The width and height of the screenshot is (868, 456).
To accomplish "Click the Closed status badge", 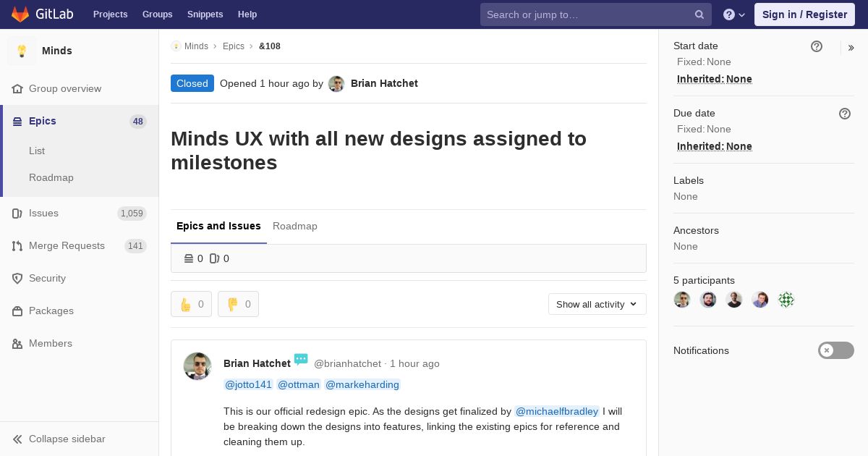I will tap(192, 83).
